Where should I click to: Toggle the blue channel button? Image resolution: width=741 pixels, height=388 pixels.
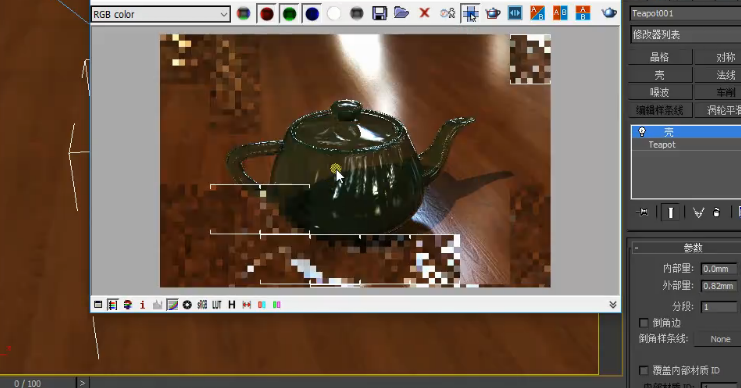pyautogui.click(x=312, y=14)
